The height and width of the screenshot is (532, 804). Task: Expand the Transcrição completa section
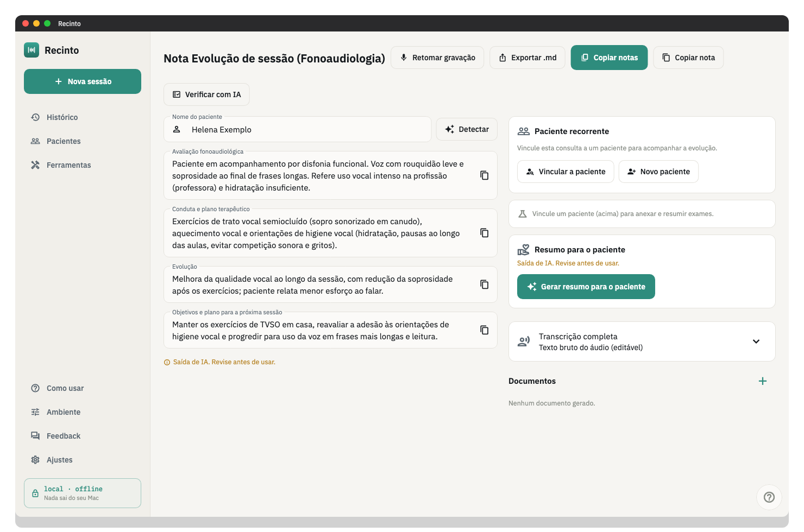pos(642,341)
